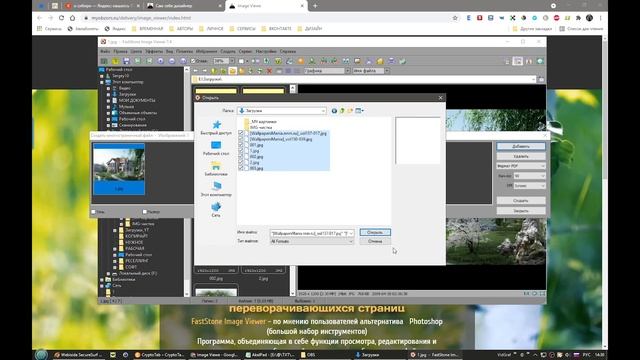Open the DPI dropdown in multi-page dialog
The image size is (640, 360).
[529, 186]
